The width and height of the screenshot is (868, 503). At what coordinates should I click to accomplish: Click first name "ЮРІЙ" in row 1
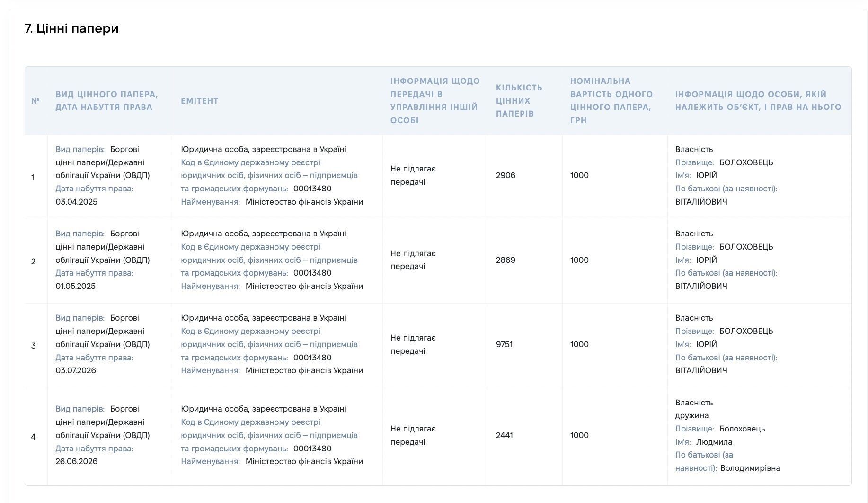(707, 175)
